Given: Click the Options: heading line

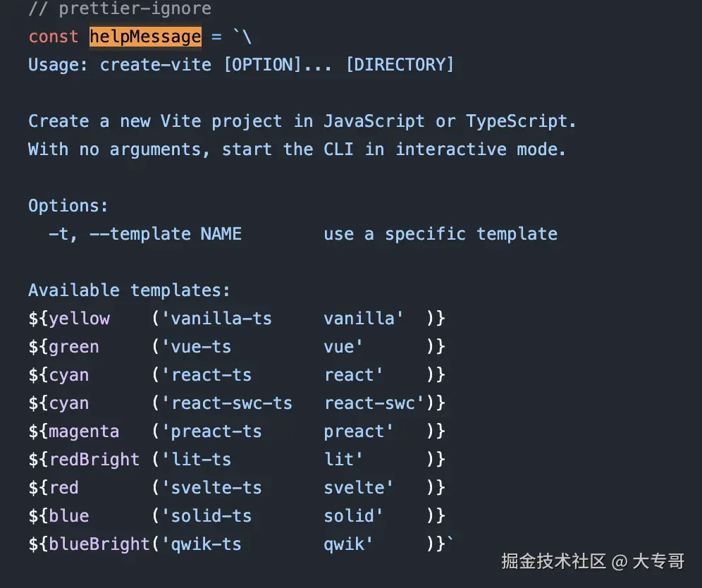Looking at the screenshot, I should coord(68,206).
